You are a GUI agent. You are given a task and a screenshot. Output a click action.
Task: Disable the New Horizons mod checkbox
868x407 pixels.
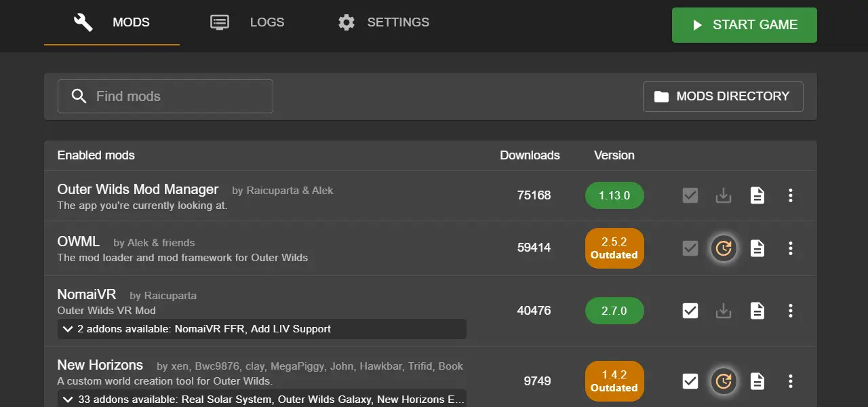pos(690,381)
